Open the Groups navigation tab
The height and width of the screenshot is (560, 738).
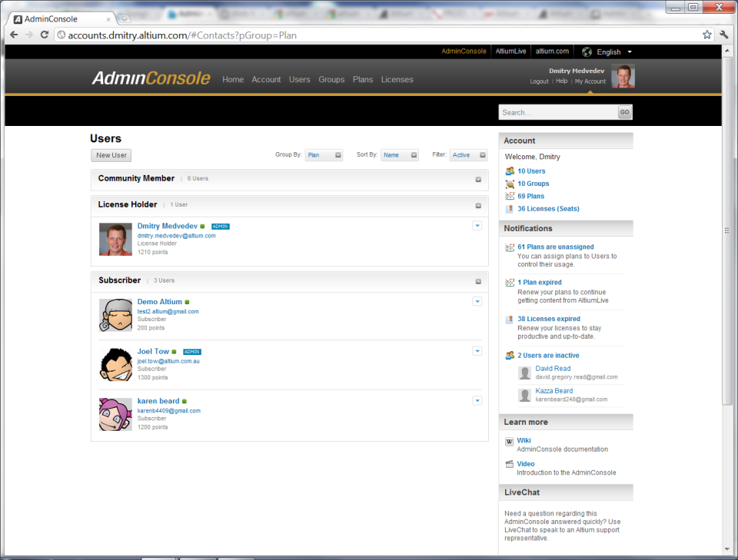click(331, 80)
